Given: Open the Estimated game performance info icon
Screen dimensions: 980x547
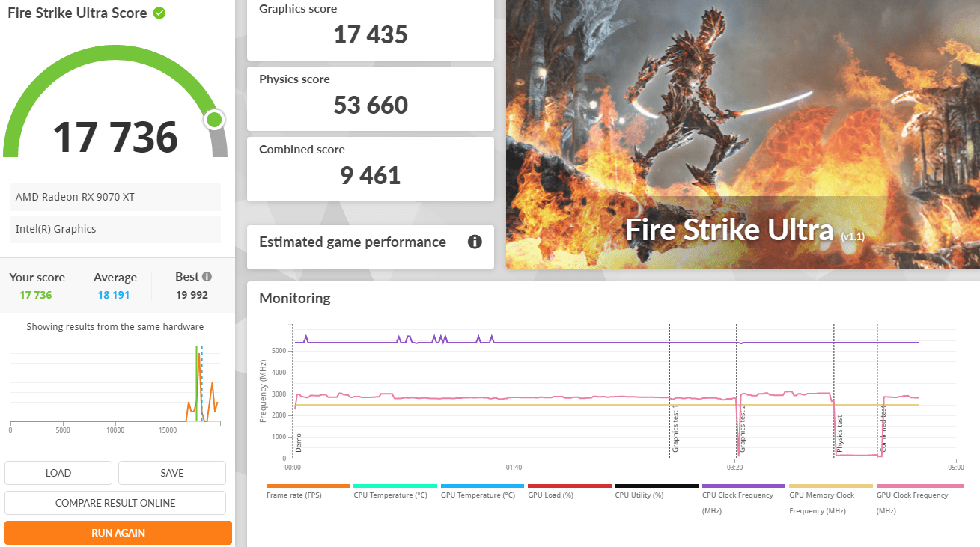Looking at the screenshot, I should (475, 242).
